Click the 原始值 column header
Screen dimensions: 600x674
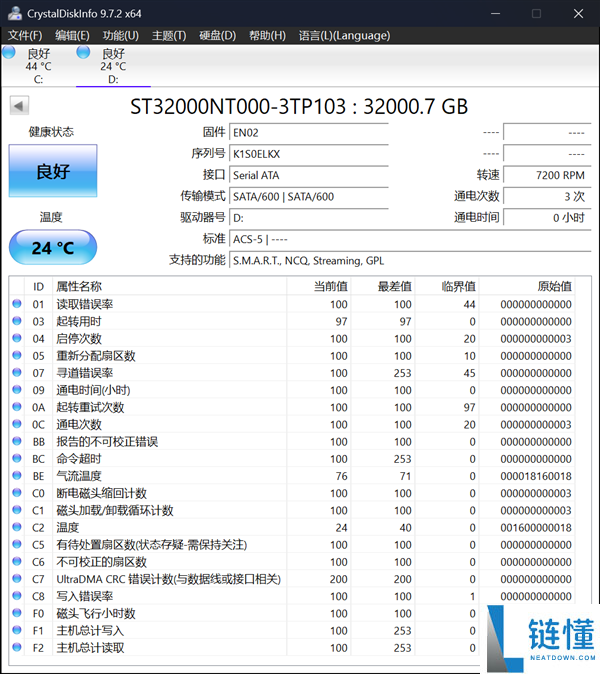(527, 286)
